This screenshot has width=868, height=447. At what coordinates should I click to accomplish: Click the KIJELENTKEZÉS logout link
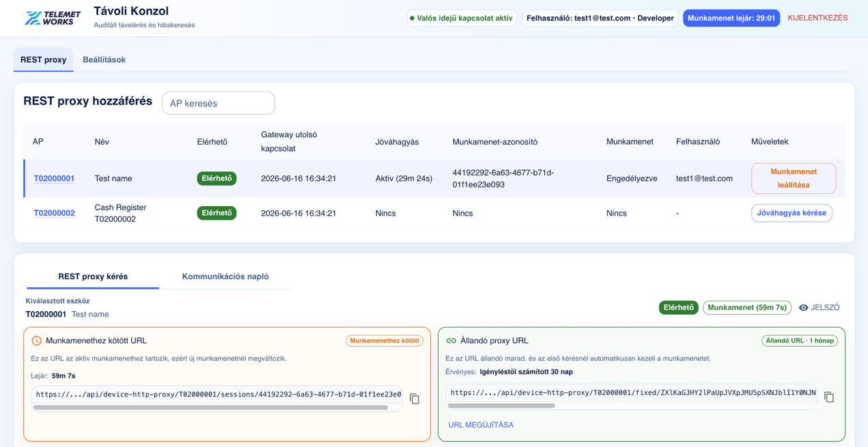click(x=817, y=18)
